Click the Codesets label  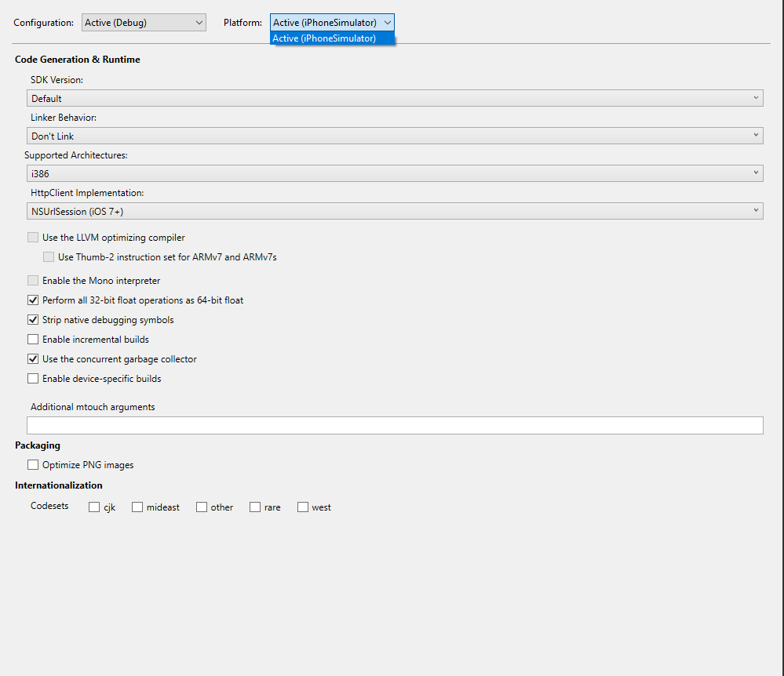[49, 506]
